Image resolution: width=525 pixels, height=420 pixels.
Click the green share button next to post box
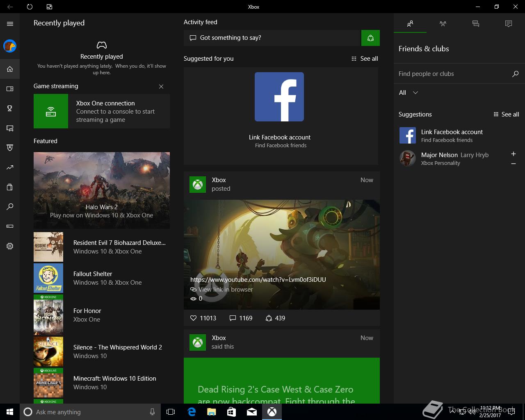(370, 38)
